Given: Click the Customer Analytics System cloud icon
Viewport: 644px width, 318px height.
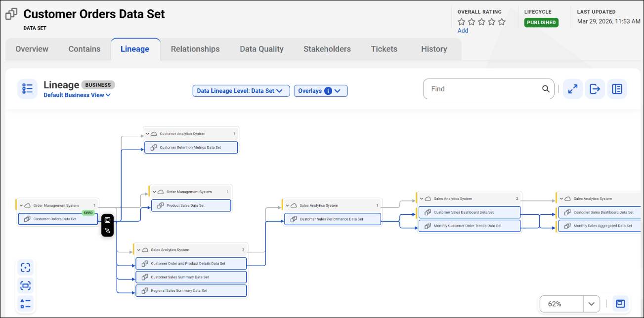Looking at the screenshot, I should coord(154,134).
